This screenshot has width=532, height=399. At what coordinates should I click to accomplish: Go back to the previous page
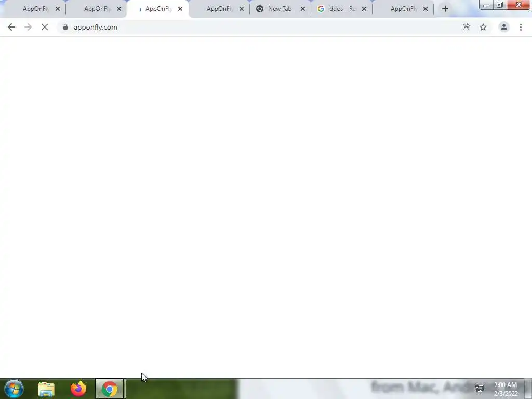click(11, 27)
